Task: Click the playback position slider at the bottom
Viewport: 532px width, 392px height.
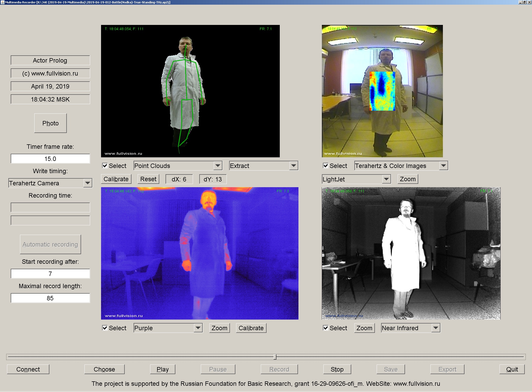Action: 275,356
